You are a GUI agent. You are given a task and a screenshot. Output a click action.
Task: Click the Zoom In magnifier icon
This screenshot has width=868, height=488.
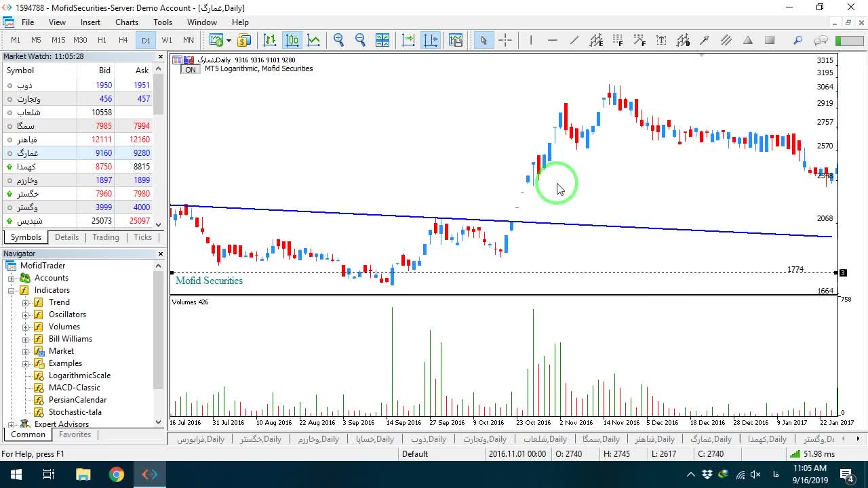point(339,40)
